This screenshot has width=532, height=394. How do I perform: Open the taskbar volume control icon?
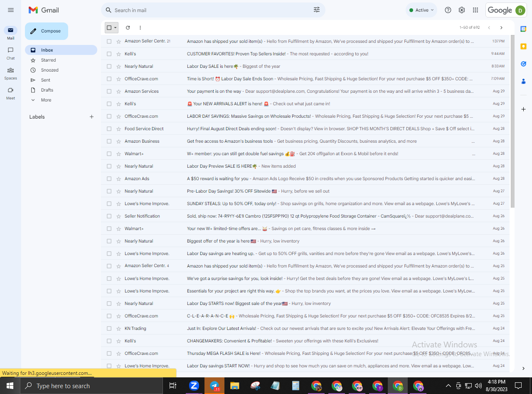[478, 386]
